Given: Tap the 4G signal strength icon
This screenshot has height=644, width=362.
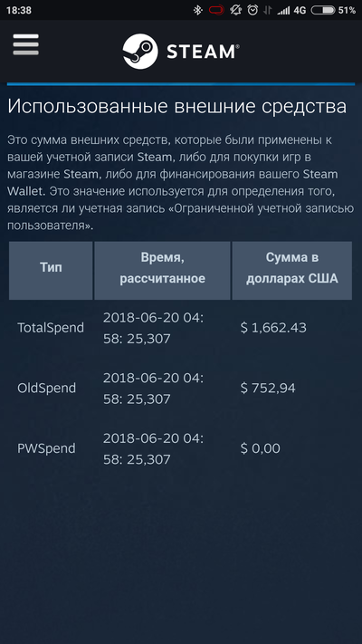Looking at the screenshot, I should click(x=291, y=11).
